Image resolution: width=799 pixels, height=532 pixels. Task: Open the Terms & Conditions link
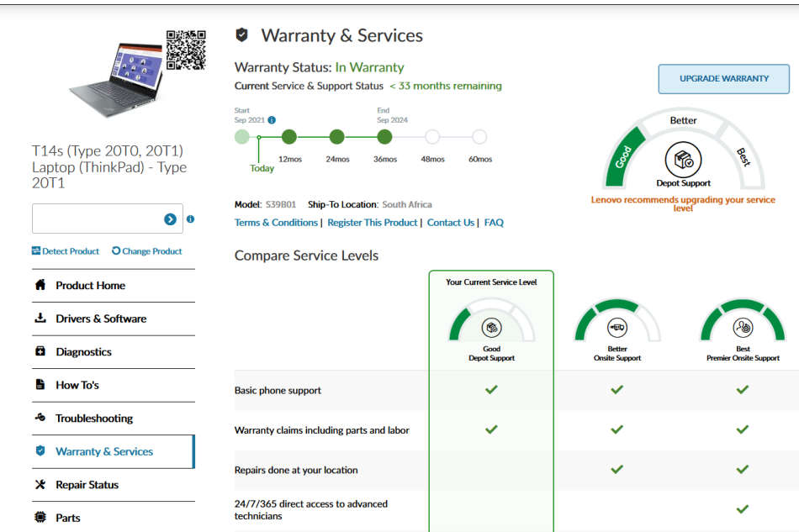tap(275, 223)
